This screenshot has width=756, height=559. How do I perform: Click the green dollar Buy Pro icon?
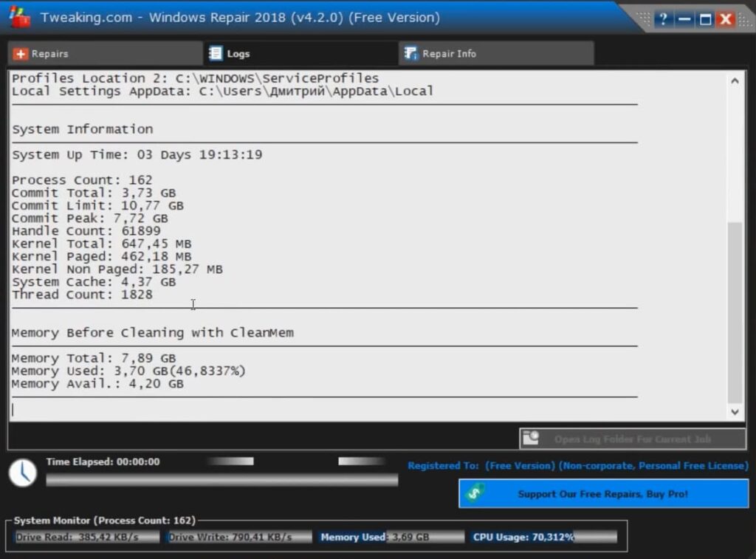coord(475,493)
